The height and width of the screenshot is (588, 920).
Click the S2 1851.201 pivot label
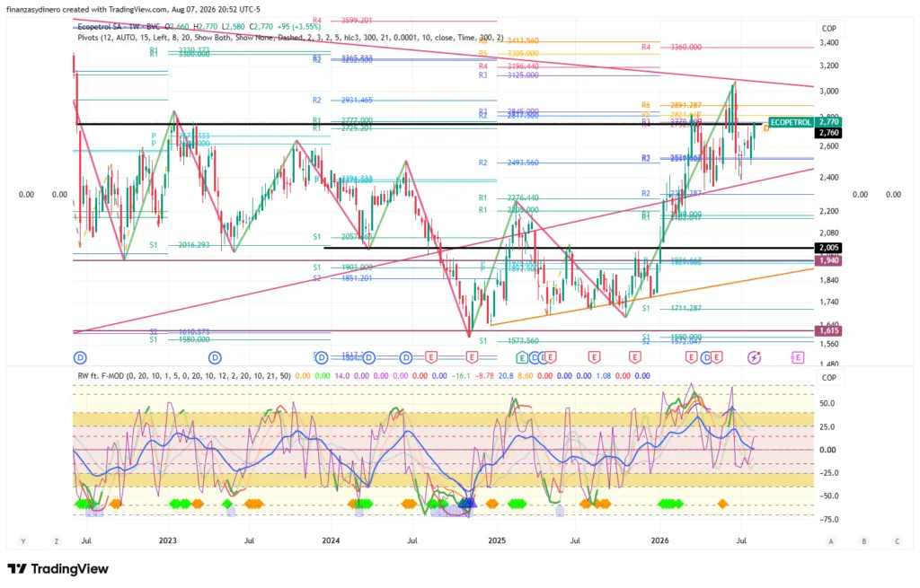[342, 278]
